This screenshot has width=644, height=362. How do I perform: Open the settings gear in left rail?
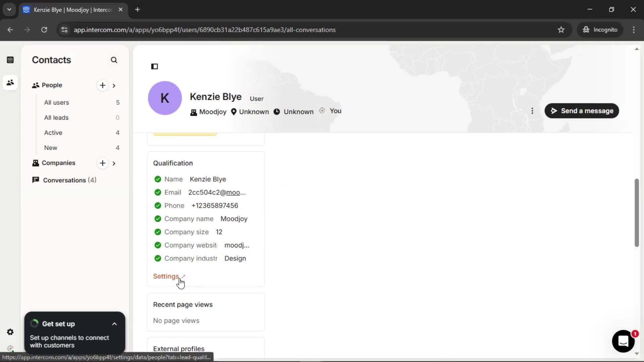[x=10, y=332]
